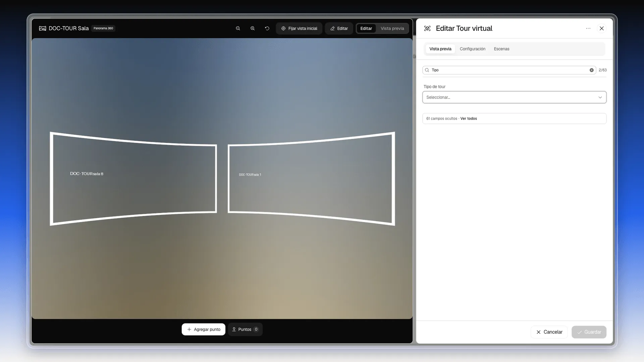Click the zoom in magnifier icon
644x362 pixels.
pos(253,28)
